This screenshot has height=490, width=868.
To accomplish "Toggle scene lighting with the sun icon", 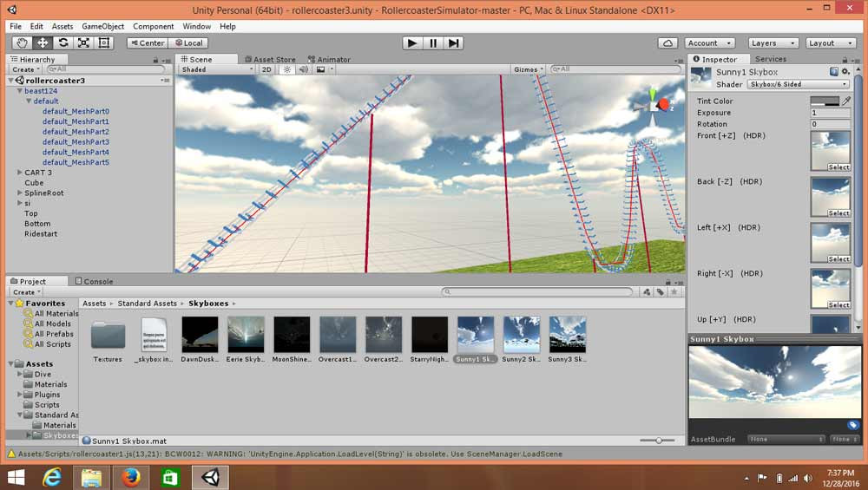I will [x=286, y=69].
